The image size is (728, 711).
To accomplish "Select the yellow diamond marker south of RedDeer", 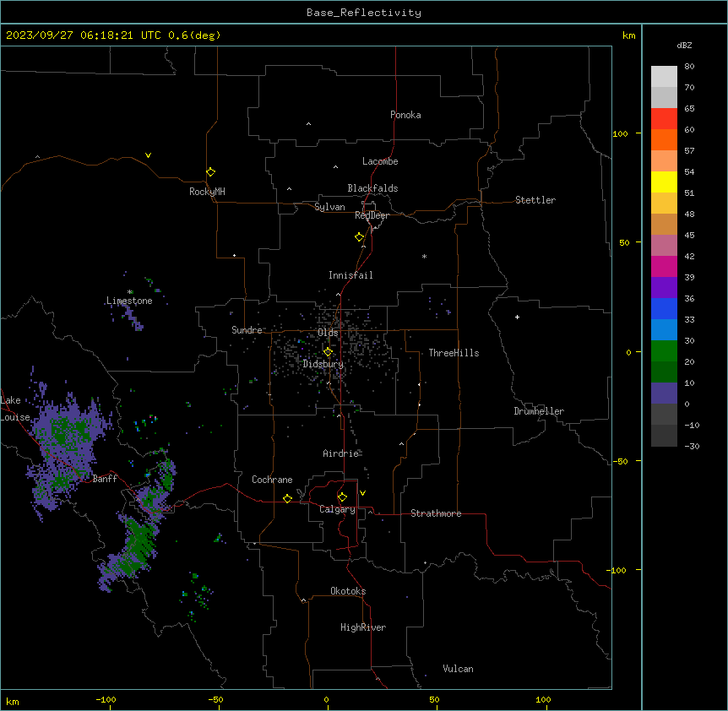I will click(359, 236).
